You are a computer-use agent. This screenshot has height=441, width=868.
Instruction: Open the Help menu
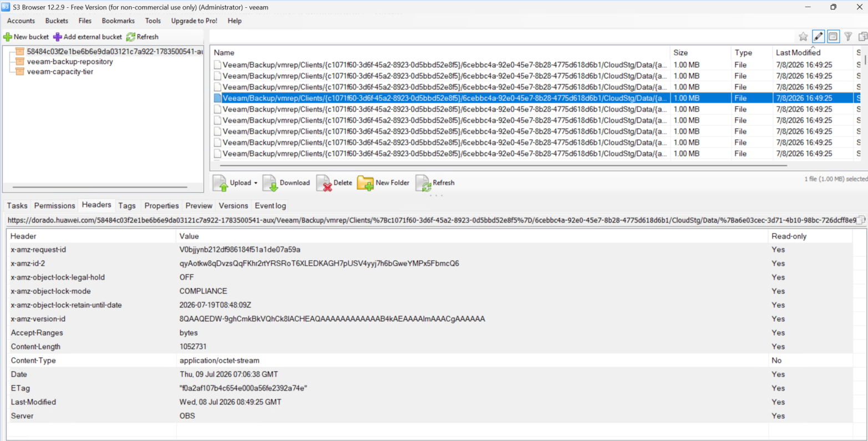(x=235, y=21)
